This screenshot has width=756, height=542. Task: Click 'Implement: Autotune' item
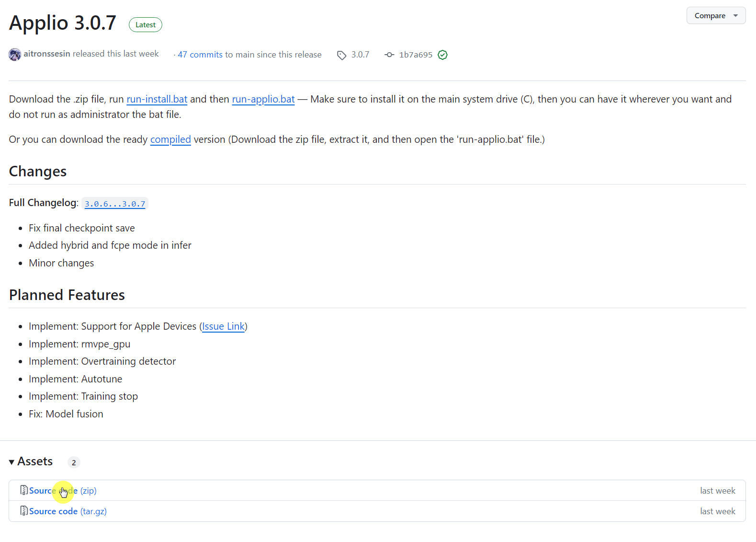tap(76, 379)
